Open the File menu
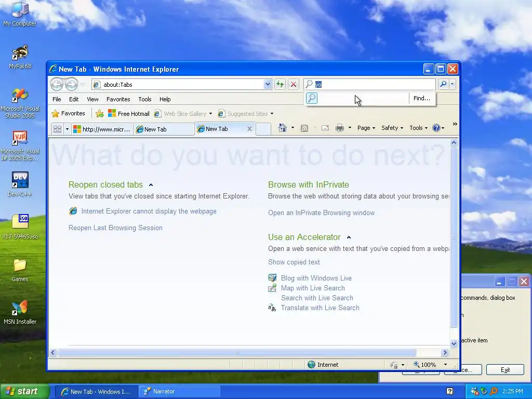532x399 pixels. (x=57, y=99)
